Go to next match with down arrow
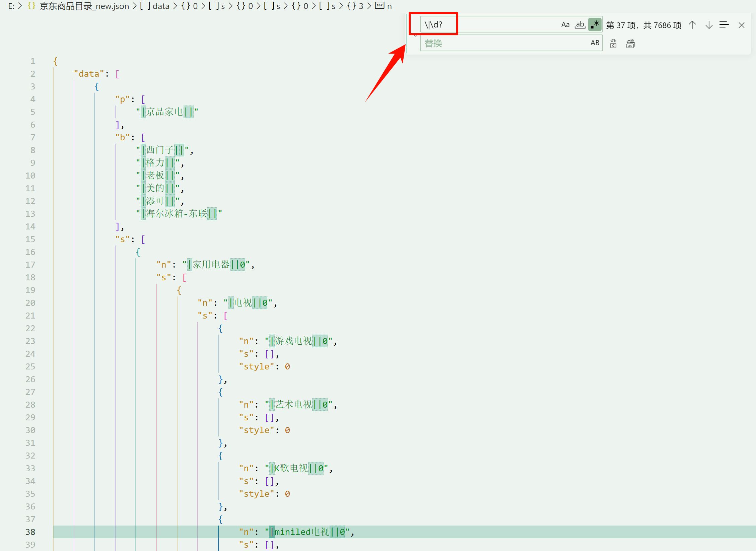 709,25
